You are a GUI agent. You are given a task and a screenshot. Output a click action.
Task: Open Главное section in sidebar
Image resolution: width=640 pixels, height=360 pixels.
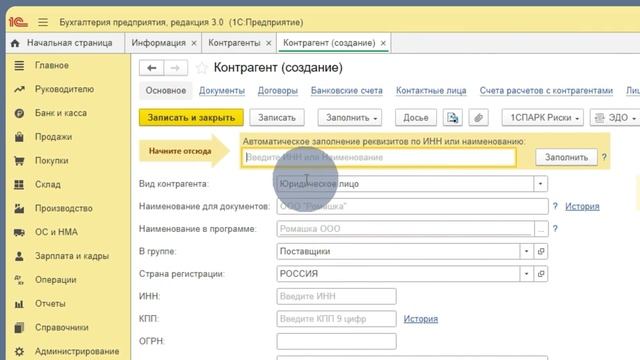(51, 65)
